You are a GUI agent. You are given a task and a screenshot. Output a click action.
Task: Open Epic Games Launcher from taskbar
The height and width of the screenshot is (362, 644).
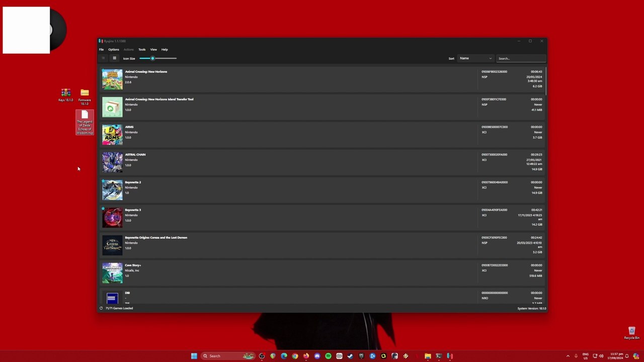pyautogui.click(x=361, y=356)
